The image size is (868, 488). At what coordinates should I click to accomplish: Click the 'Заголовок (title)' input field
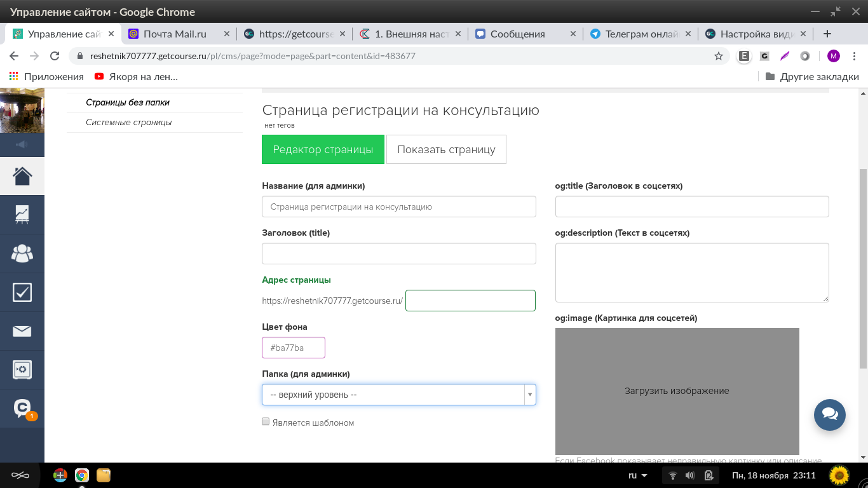pos(398,254)
